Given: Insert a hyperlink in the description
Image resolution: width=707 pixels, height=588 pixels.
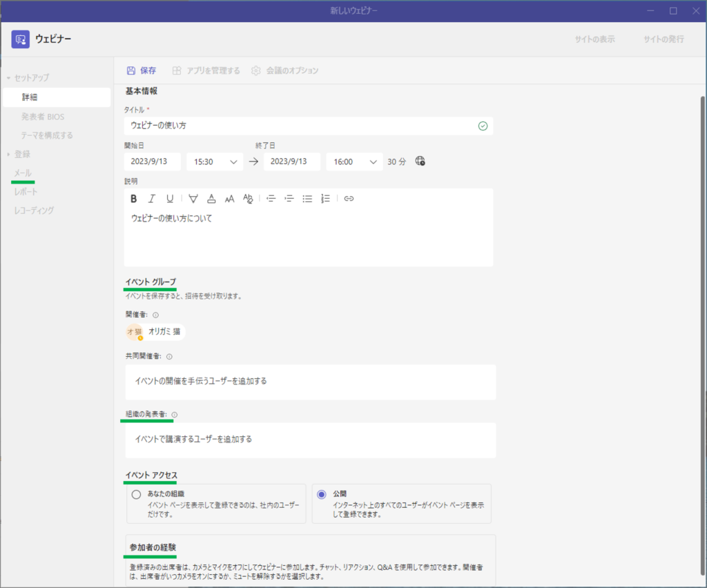Looking at the screenshot, I should [349, 199].
